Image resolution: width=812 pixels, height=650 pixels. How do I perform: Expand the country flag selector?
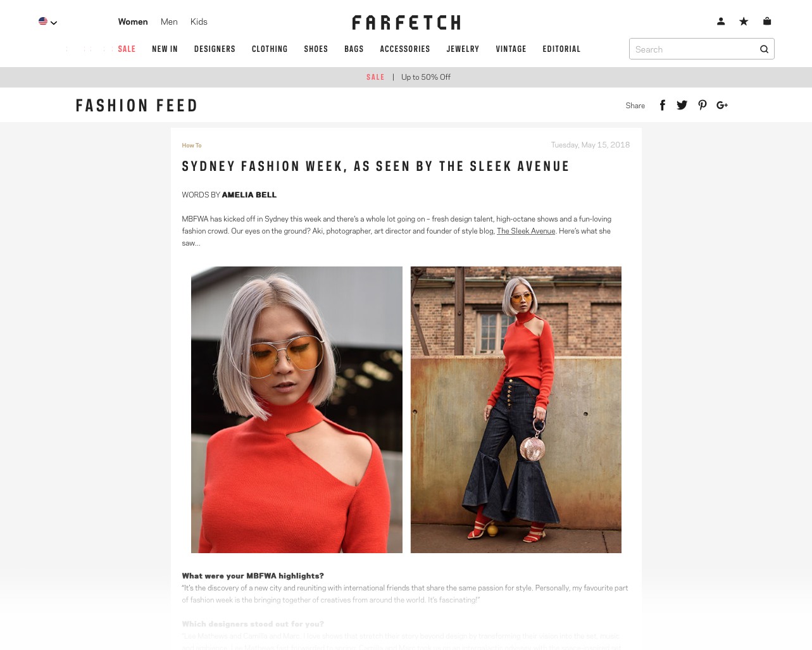point(48,22)
